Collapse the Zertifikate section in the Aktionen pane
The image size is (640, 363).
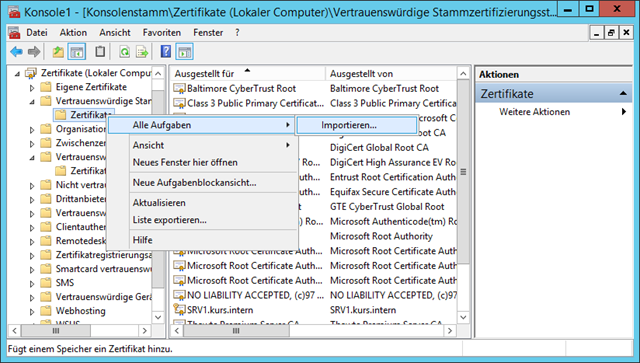[623, 94]
